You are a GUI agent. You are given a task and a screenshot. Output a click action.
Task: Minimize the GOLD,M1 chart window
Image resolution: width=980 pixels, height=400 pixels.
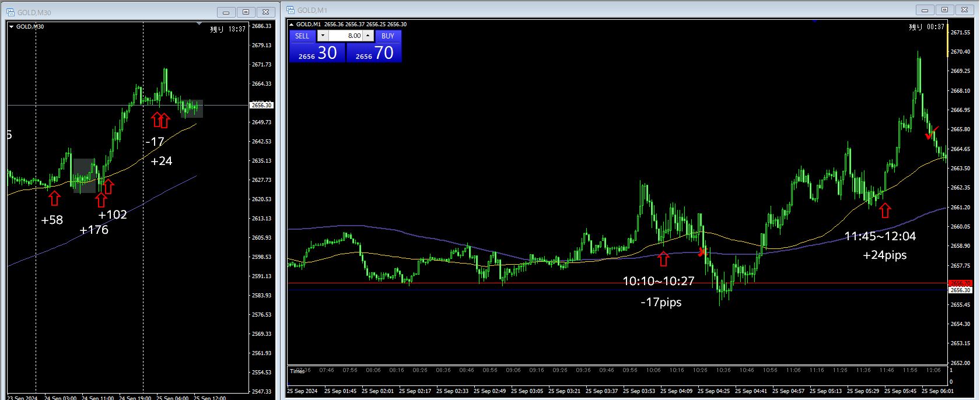(925, 10)
